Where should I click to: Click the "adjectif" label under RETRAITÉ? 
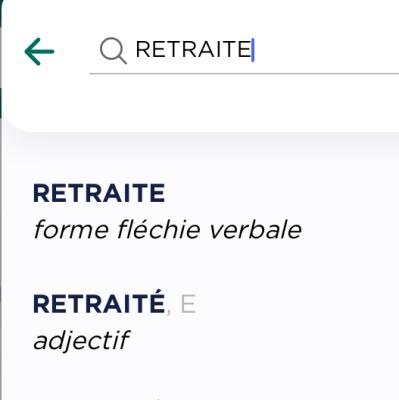pyautogui.click(x=81, y=340)
